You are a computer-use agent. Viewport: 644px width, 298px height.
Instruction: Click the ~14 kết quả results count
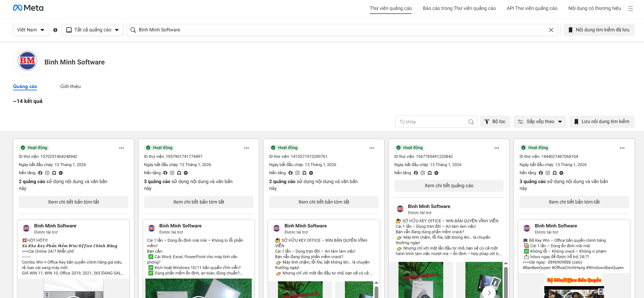tap(28, 101)
